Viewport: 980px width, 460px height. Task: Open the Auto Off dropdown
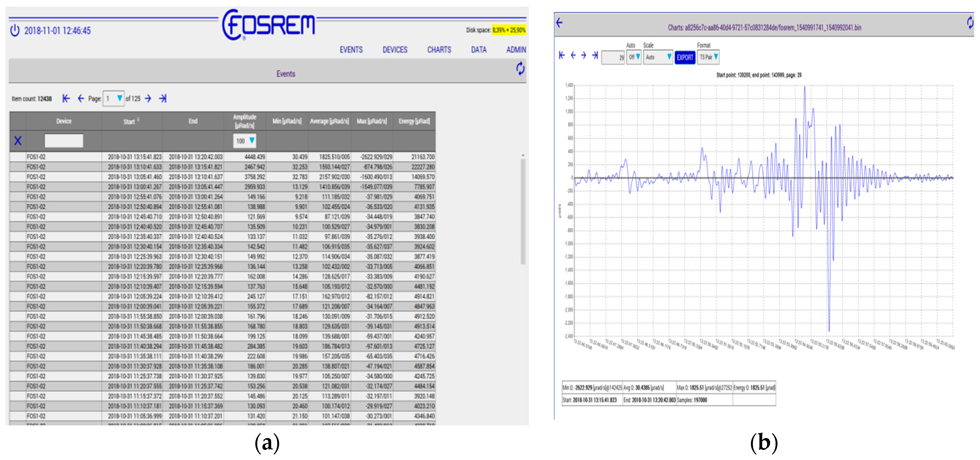(x=634, y=57)
